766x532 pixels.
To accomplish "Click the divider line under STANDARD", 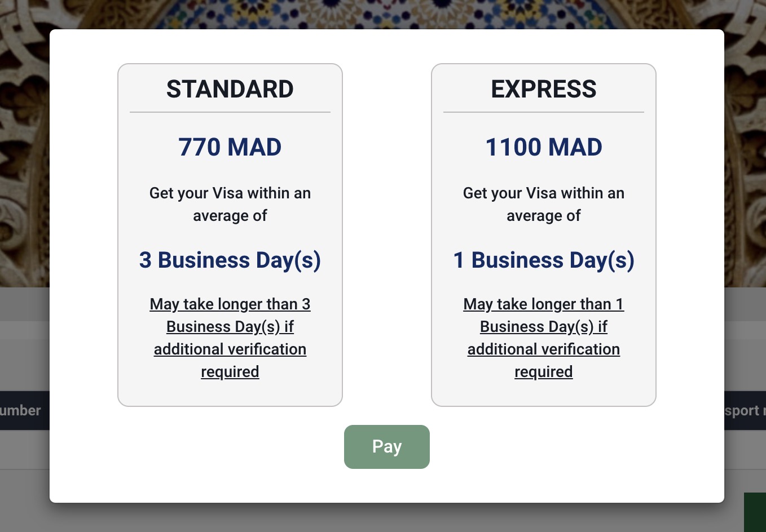I will pyautogui.click(x=230, y=112).
